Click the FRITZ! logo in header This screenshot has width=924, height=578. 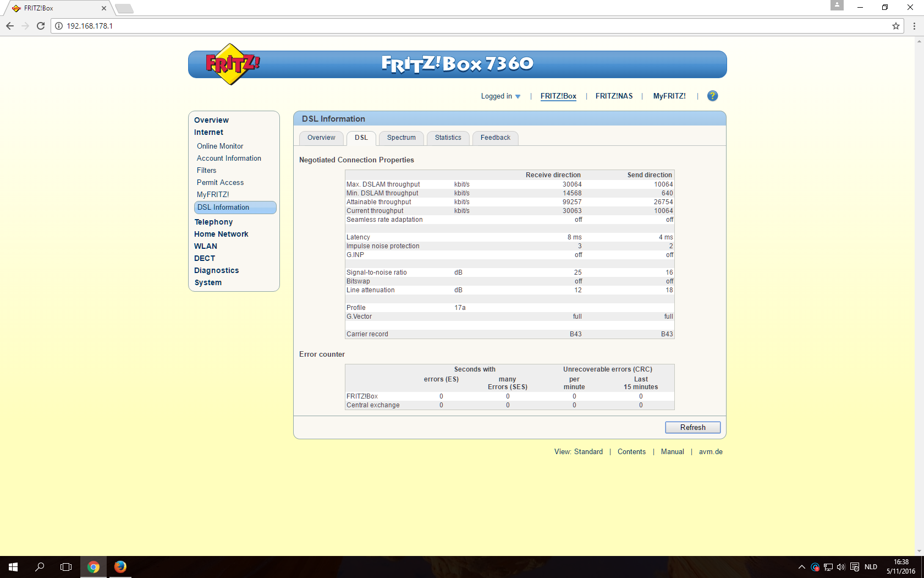[x=232, y=64]
